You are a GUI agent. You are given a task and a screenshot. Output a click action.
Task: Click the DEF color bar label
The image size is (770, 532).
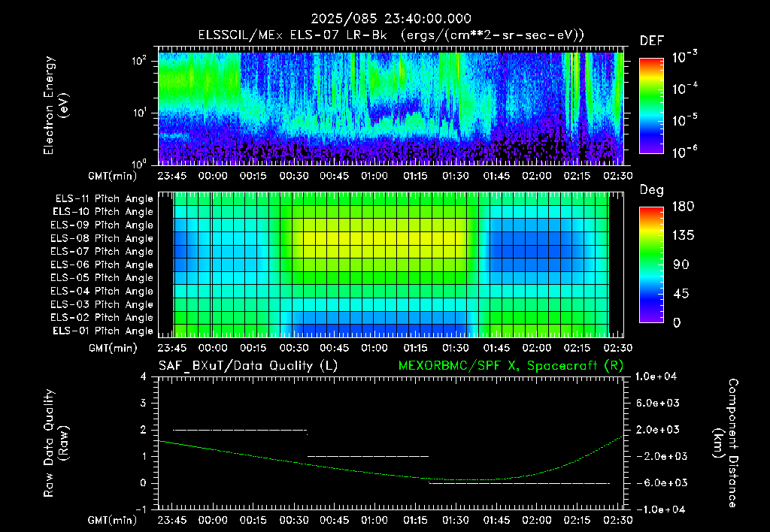click(x=652, y=41)
